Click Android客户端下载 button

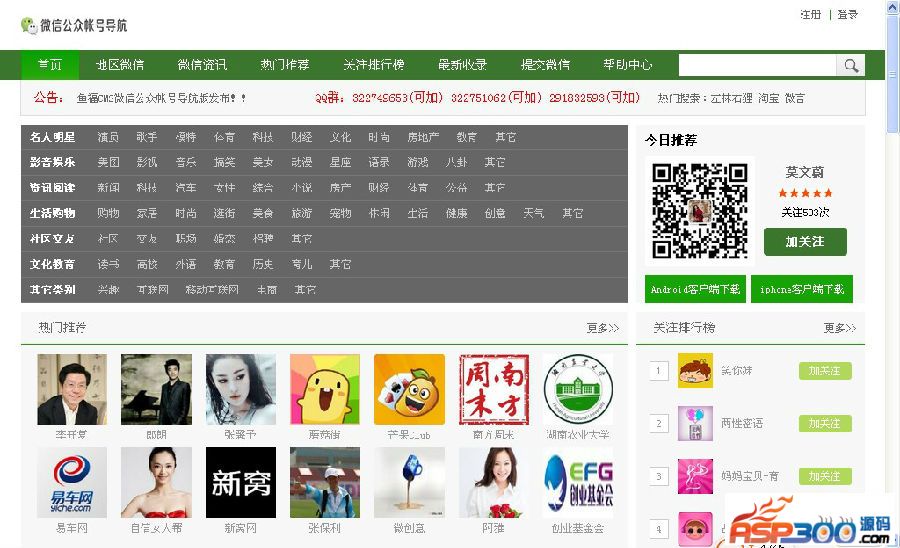click(x=695, y=289)
